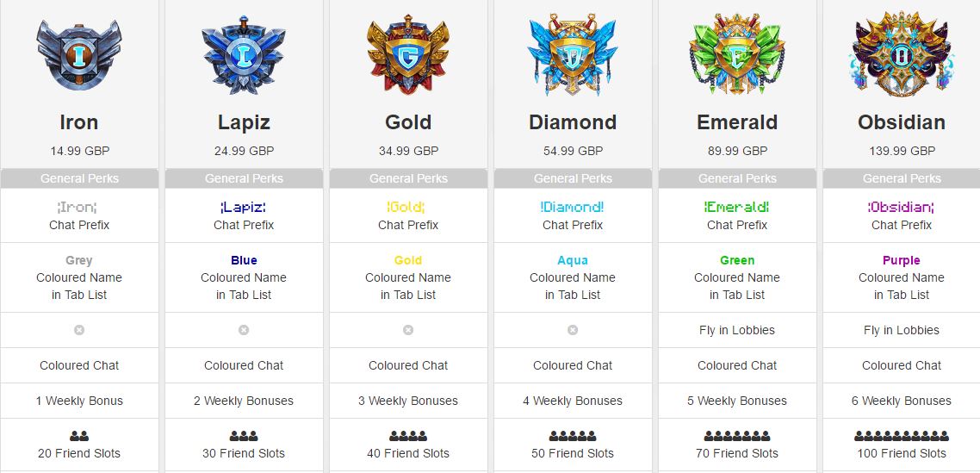Click the purple Obsidian chat prefix sample
Image resolution: width=980 pixels, height=473 pixels.
[x=902, y=207]
